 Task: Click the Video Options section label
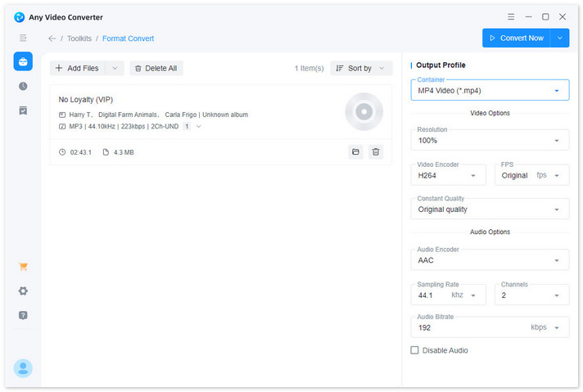tap(490, 113)
